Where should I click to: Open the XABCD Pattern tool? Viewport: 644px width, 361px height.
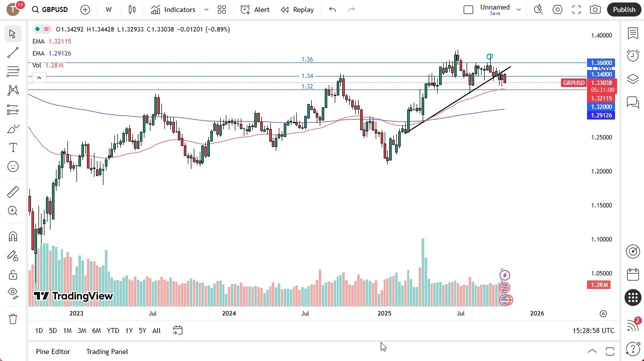[12, 90]
